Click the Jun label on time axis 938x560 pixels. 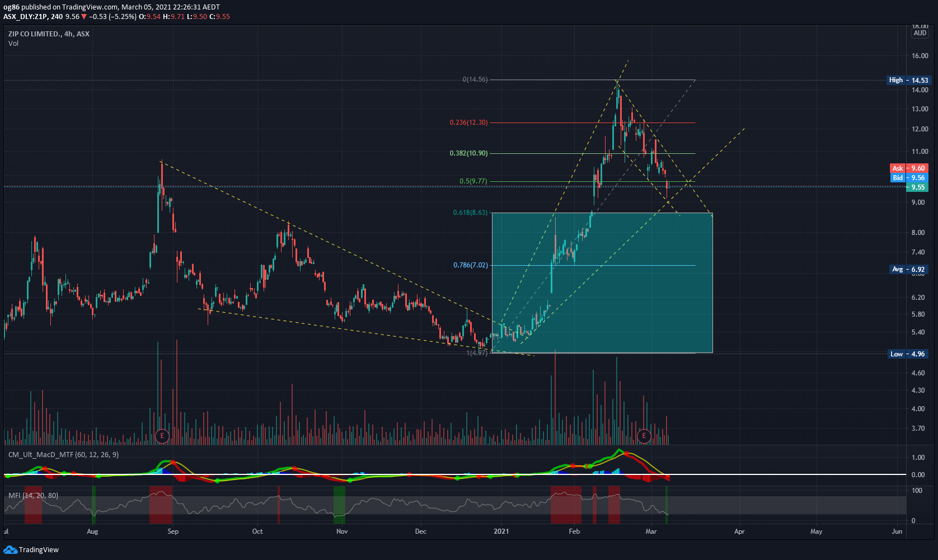(x=897, y=531)
